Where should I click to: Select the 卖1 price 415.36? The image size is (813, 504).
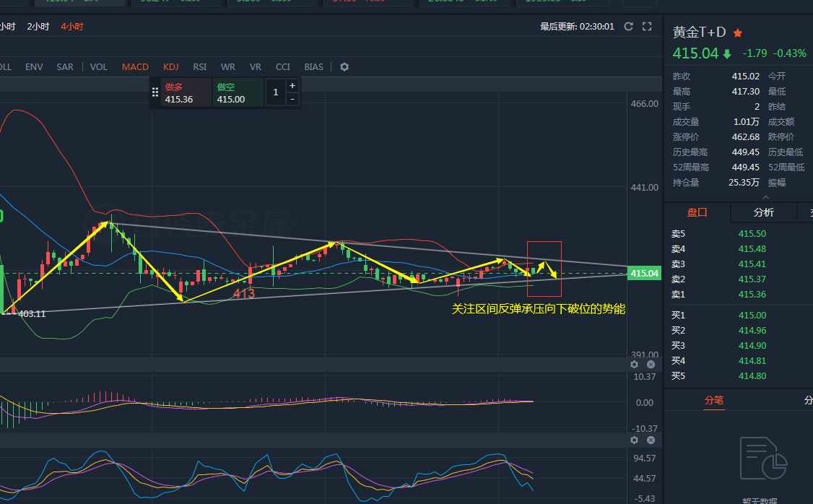pyautogui.click(x=752, y=295)
